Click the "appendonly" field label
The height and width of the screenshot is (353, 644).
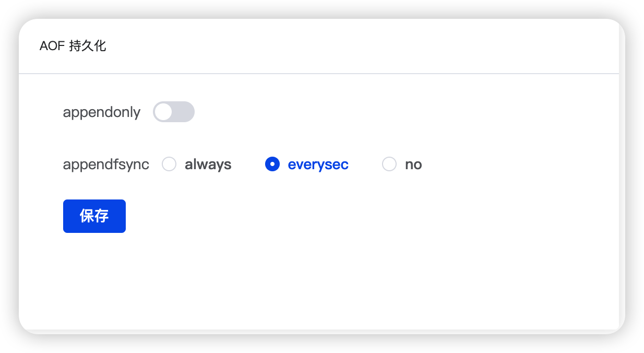[102, 112]
